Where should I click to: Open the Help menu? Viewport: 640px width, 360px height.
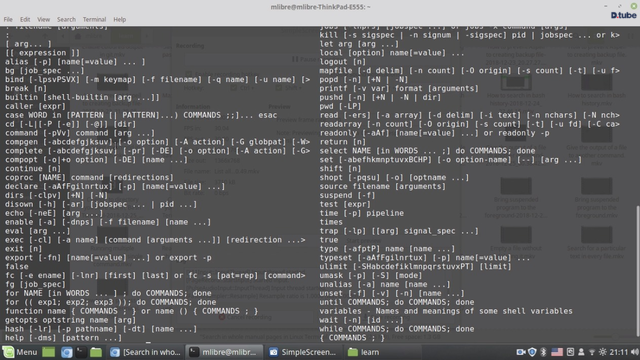[x=120, y=19]
